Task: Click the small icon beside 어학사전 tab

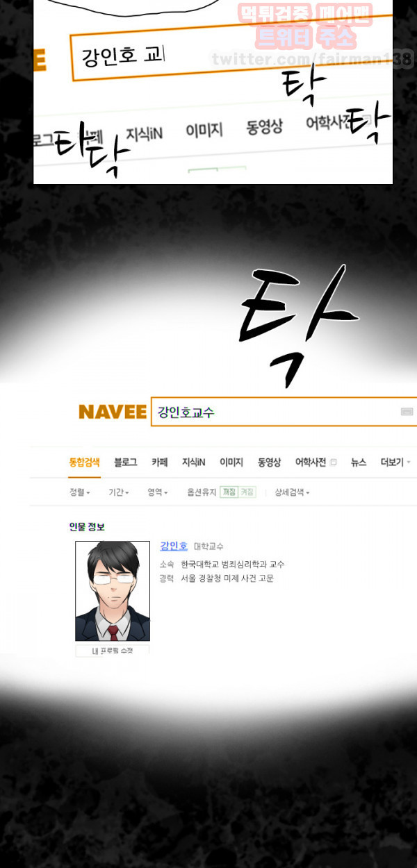Action: pyautogui.click(x=334, y=462)
